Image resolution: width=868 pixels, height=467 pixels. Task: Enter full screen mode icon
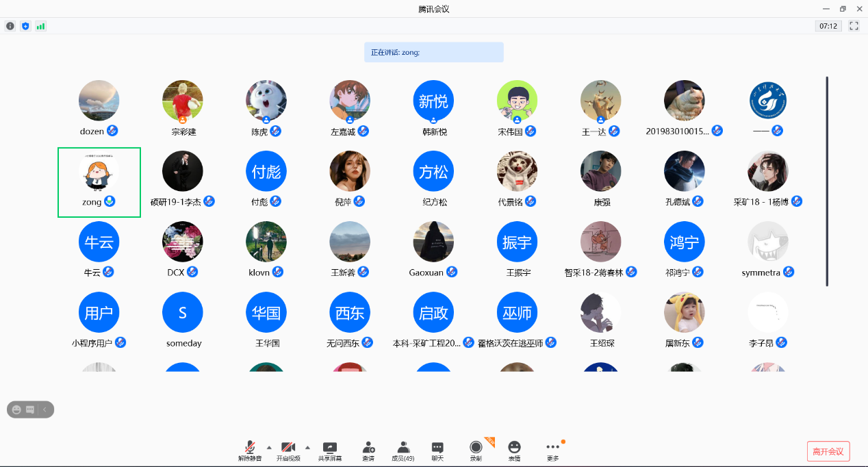[x=854, y=26]
